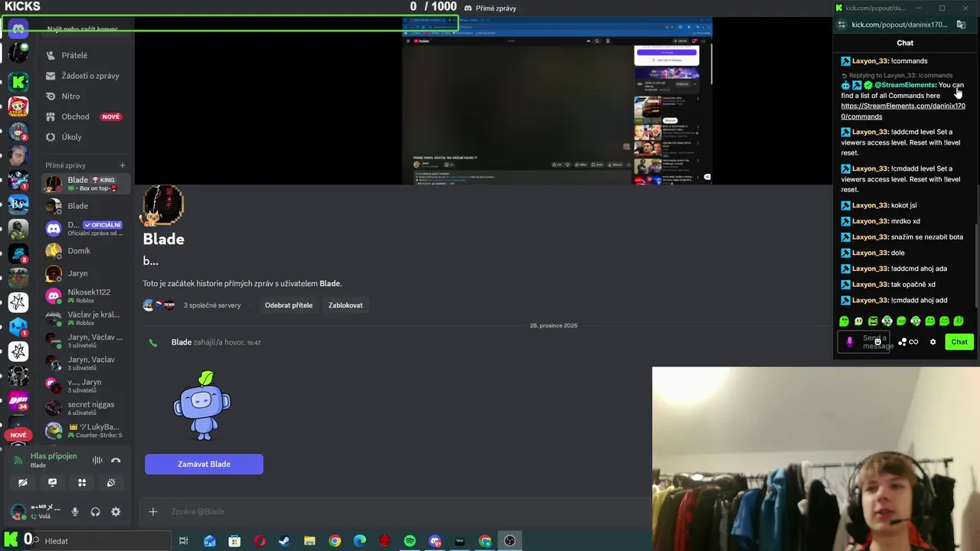Launch Steam from taskbar

click(284, 541)
